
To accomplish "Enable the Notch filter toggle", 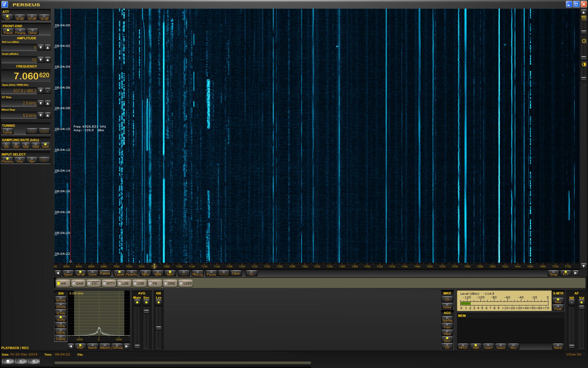I will 92,347.
